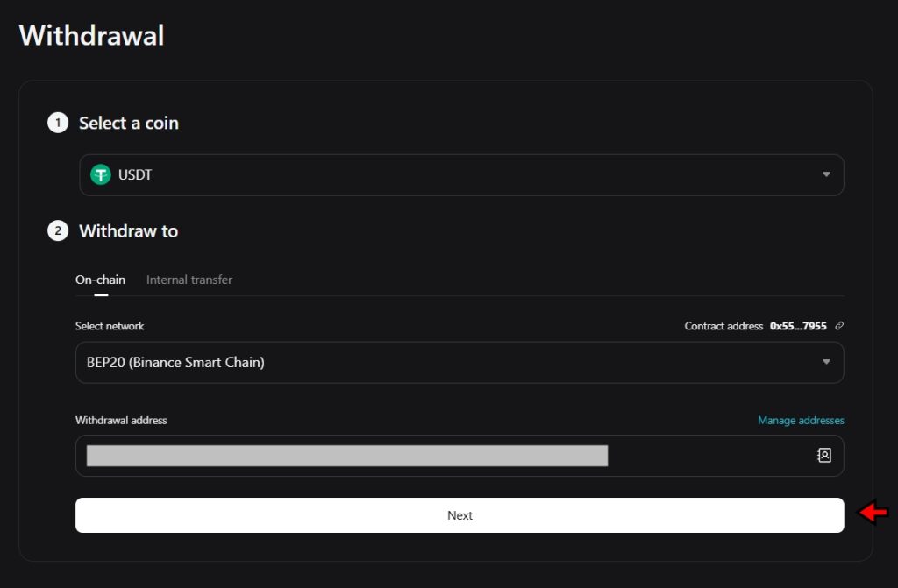Open Manage addresses
The height and width of the screenshot is (588, 898).
tap(800, 420)
